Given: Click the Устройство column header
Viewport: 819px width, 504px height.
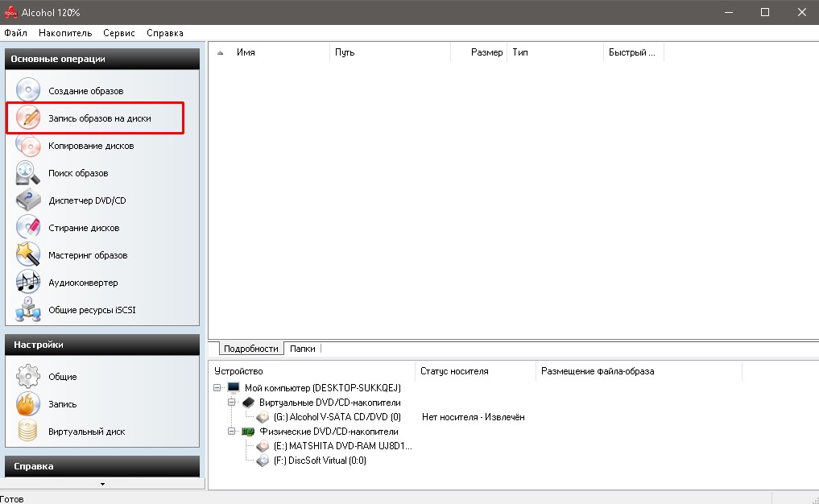Looking at the screenshot, I should tap(312, 371).
